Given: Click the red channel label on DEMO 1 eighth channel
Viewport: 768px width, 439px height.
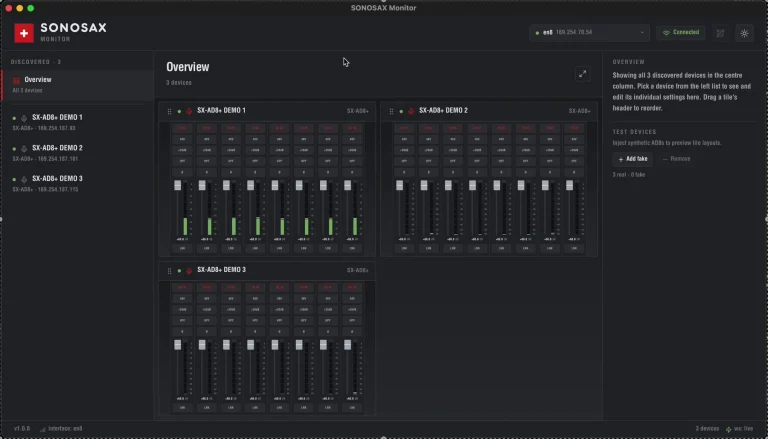Looking at the screenshot, I should [352, 128].
